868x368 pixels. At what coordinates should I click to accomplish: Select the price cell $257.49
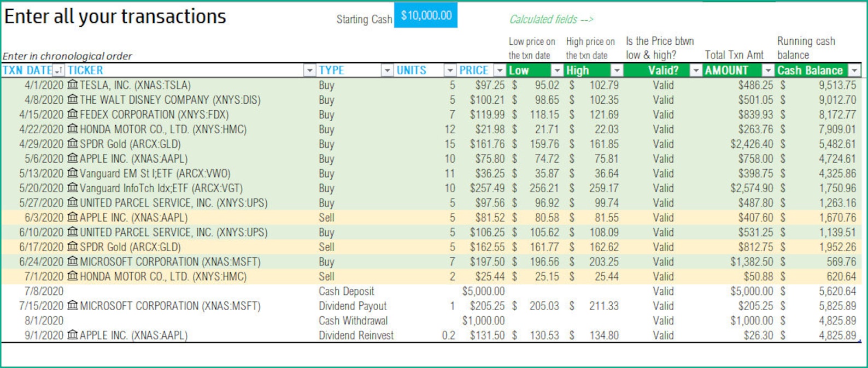click(x=488, y=188)
